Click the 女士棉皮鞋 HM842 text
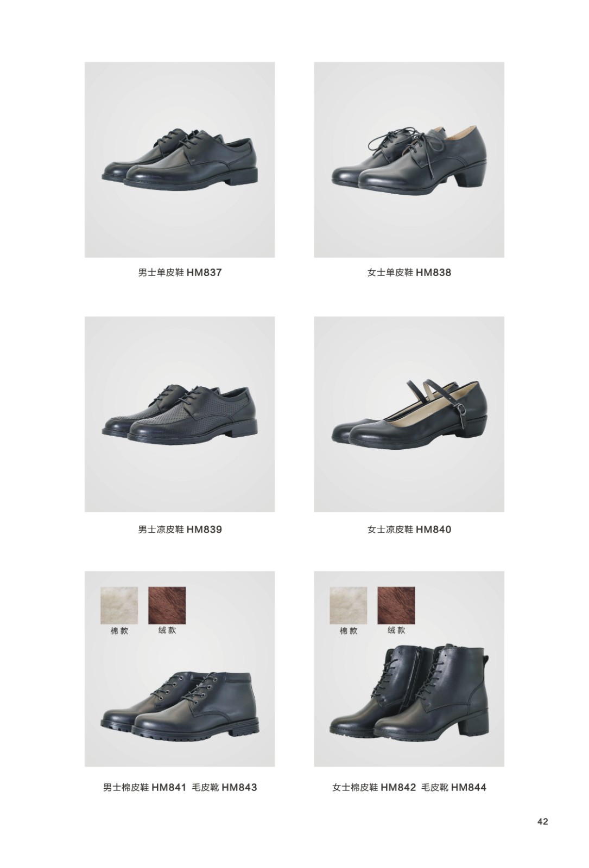The width and height of the screenshot is (589, 868). [374, 787]
